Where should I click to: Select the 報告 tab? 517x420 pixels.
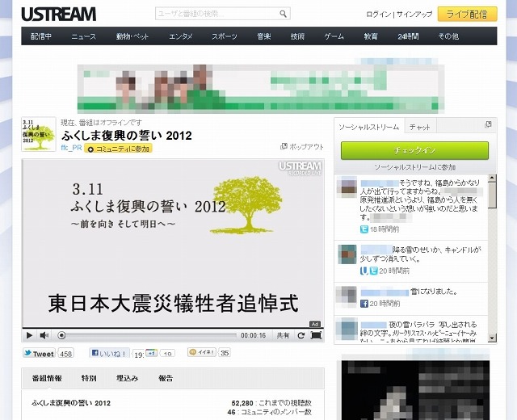166,378
